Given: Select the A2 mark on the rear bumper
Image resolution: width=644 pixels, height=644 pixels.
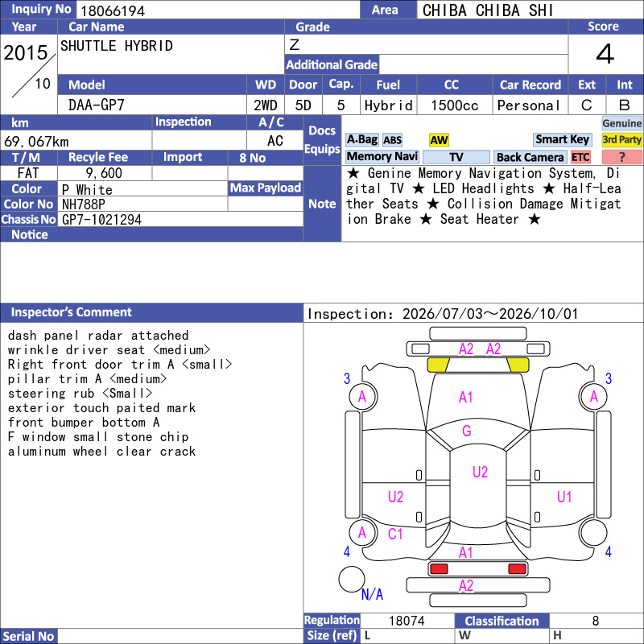Looking at the screenshot, I should [466, 585].
